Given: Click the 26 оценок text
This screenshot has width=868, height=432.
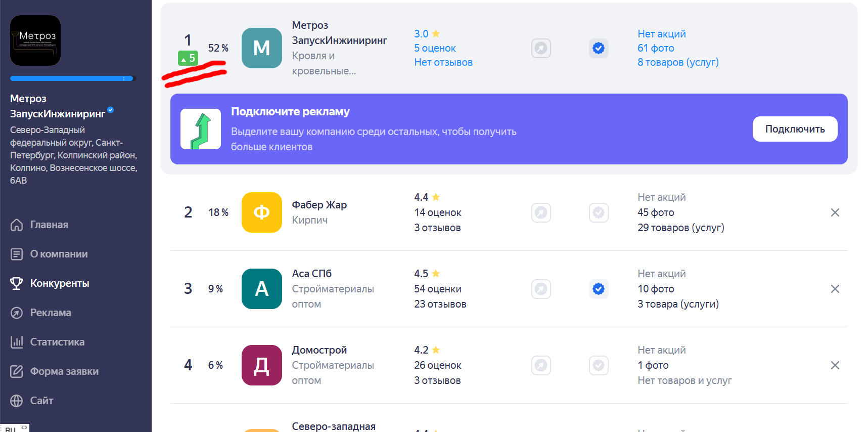Looking at the screenshot, I should 437,365.
